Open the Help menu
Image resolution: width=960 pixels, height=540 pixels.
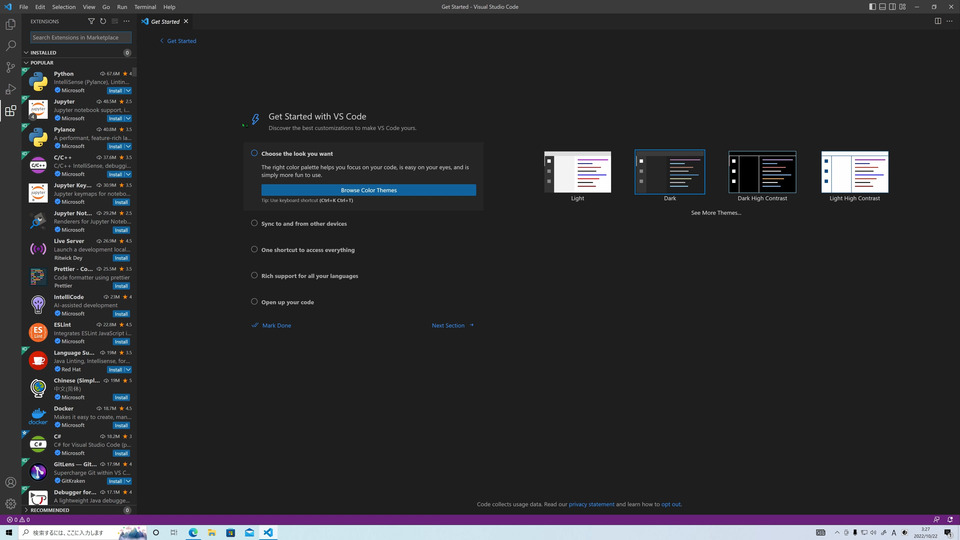tap(169, 7)
